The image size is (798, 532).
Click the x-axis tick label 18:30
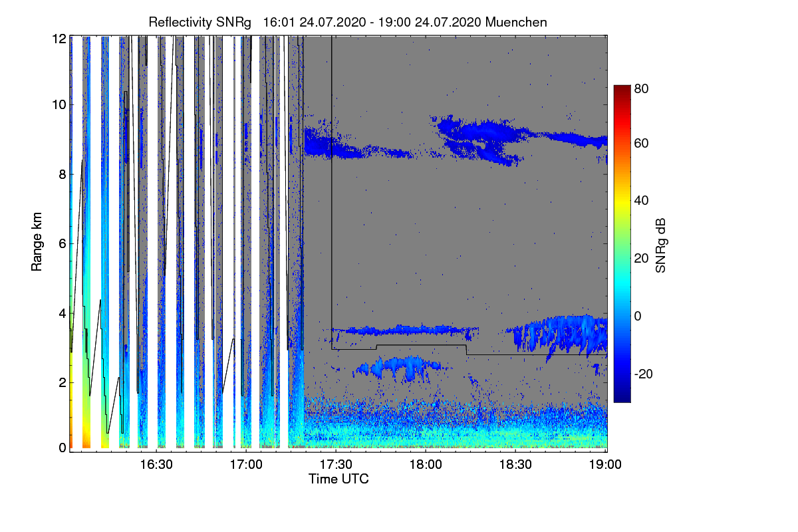coord(516,464)
